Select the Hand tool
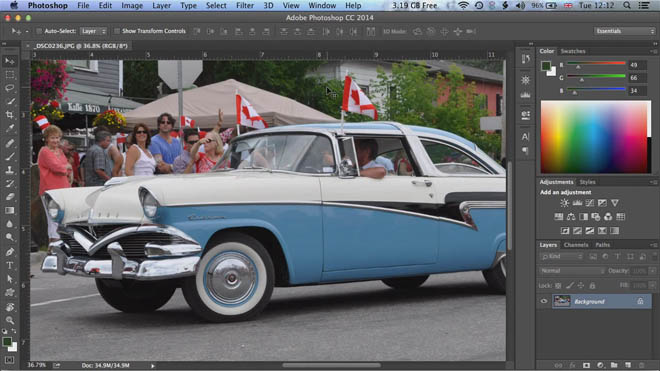660x371 pixels. (10, 307)
